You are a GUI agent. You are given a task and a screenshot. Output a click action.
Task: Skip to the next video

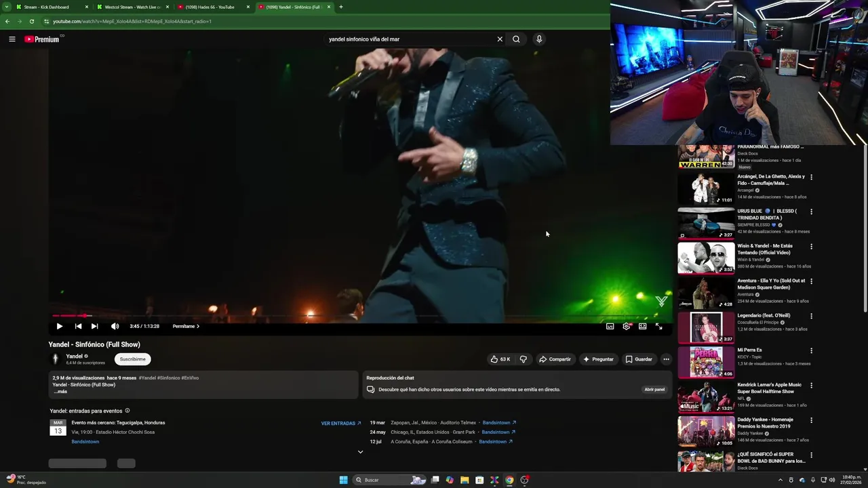click(x=94, y=326)
